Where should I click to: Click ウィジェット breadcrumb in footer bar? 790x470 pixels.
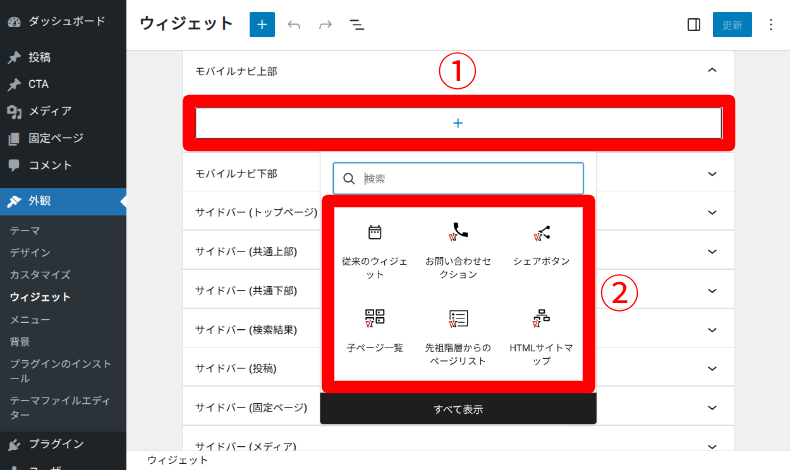(177, 460)
